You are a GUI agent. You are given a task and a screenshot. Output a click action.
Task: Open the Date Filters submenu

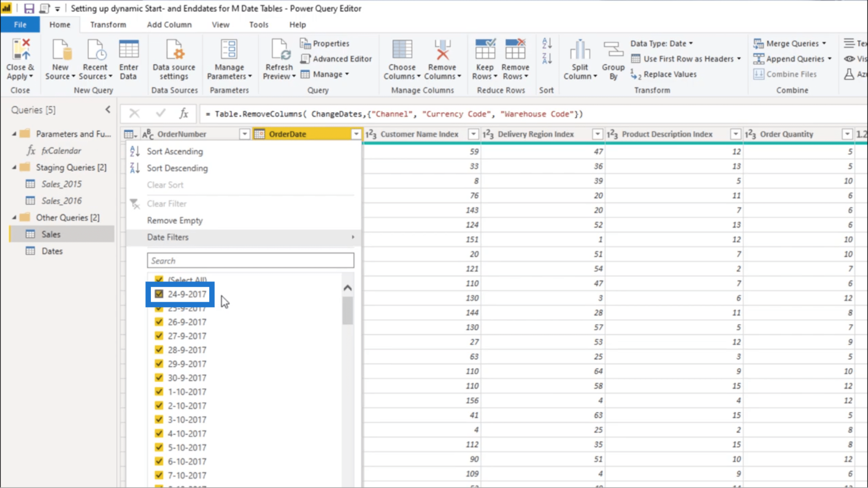coord(243,237)
